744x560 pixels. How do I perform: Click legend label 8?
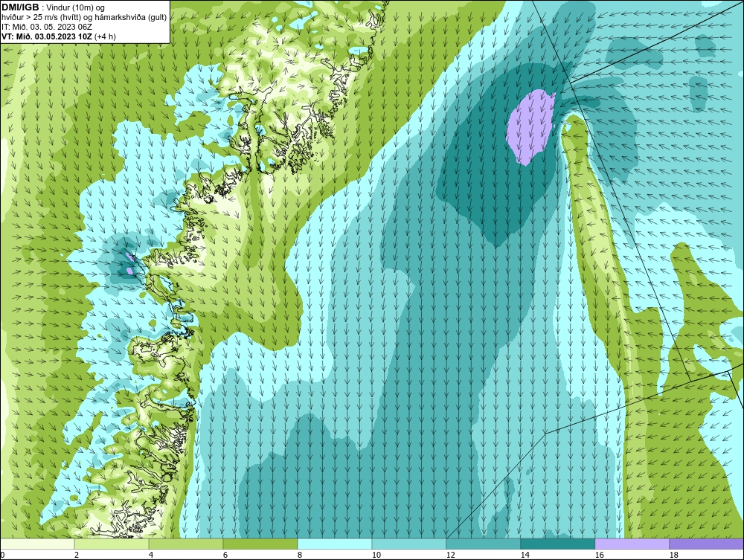299,555
